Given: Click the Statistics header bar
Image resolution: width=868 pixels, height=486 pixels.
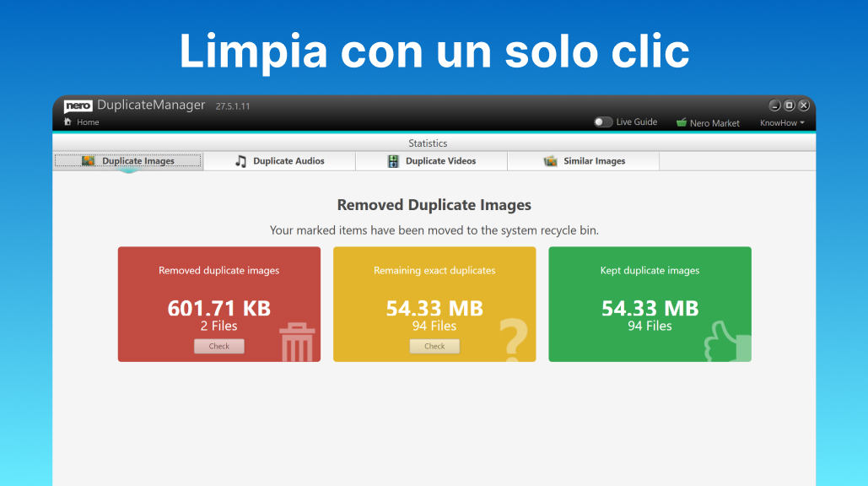Looking at the screenshot, I should [x=428, y=143].
